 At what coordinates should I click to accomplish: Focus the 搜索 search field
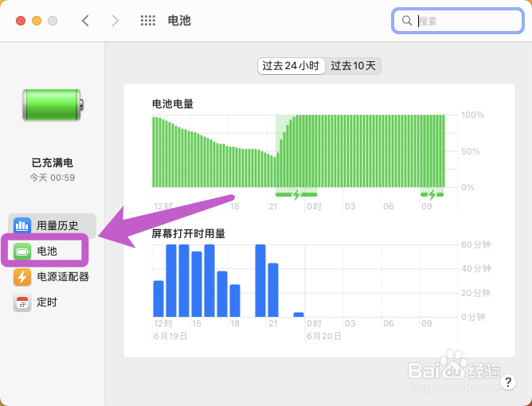click(457, 21)
